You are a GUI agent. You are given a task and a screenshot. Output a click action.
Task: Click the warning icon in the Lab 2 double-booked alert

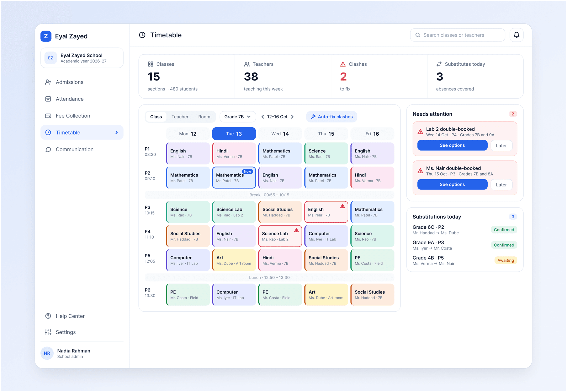pyautogui.click(x=420, y=132)
